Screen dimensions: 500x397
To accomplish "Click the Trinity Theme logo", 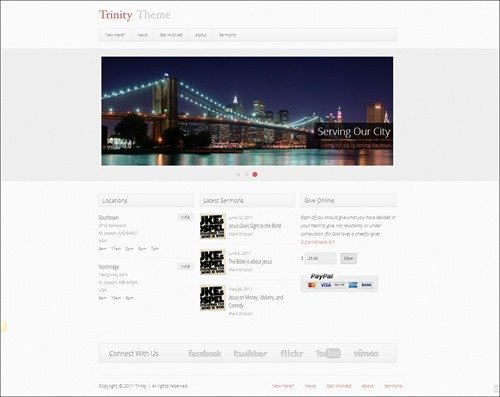I will click(x=135, y=15).
